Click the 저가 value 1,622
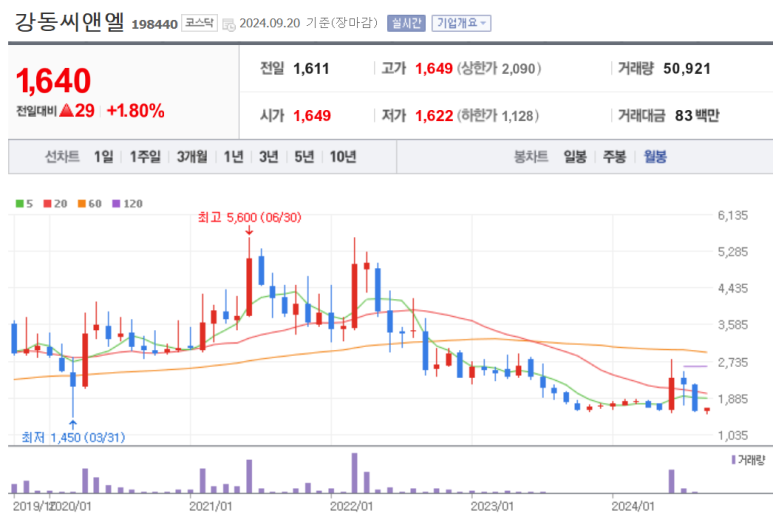Screen dimensions: 773x522 coord(434,116)
